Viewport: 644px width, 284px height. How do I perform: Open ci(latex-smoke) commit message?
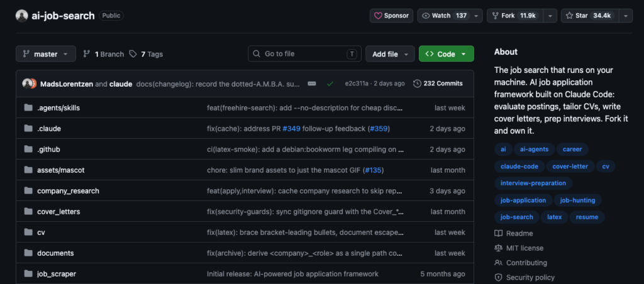(x=305, y=150)
